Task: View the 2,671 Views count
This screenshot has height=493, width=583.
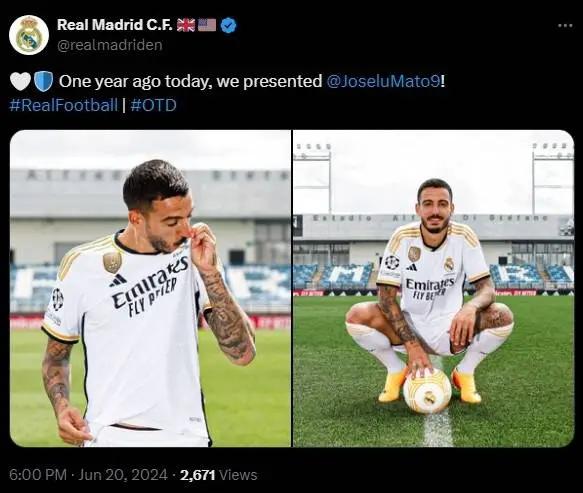Action: point(219,475)
